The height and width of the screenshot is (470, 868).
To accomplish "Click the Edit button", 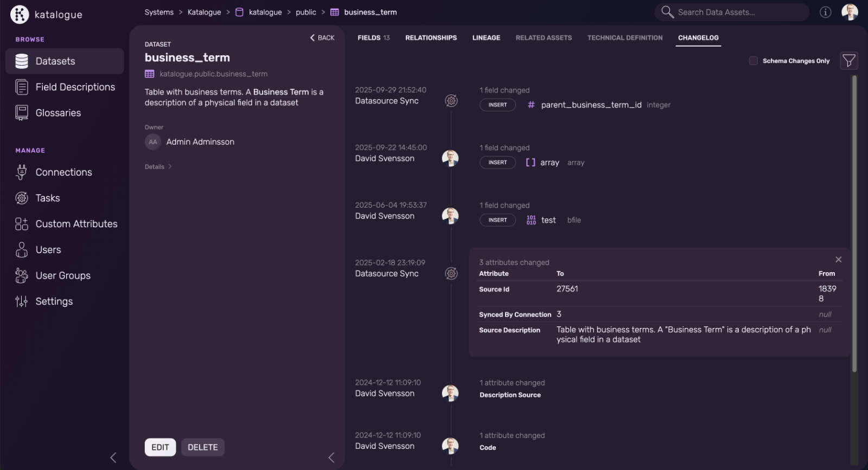I will (x=160, y=447).
